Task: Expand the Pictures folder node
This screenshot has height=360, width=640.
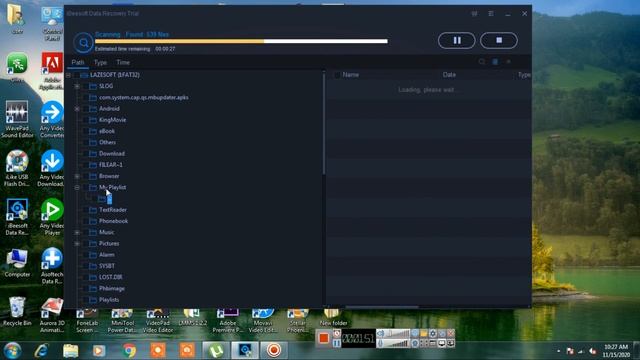Action: coord(77,243)
